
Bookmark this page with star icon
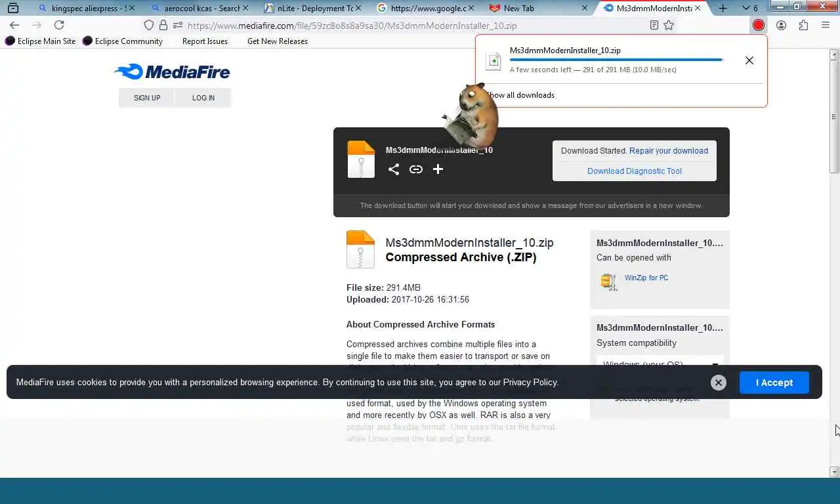[669, 25]
